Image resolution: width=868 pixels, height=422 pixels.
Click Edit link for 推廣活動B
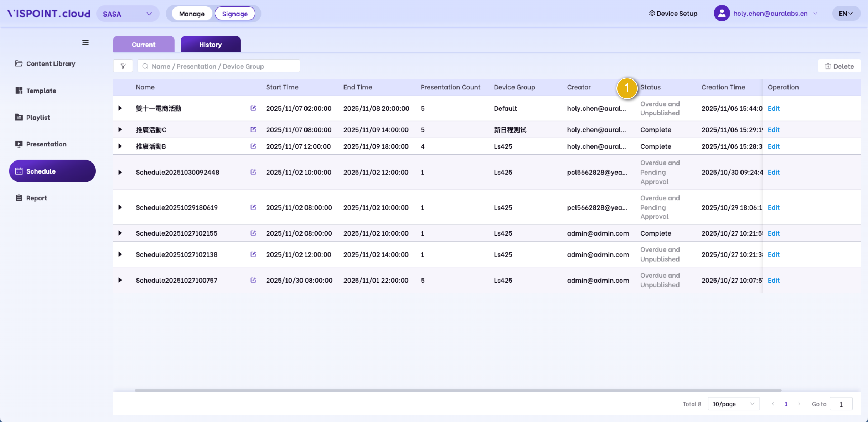click(774, 146)
